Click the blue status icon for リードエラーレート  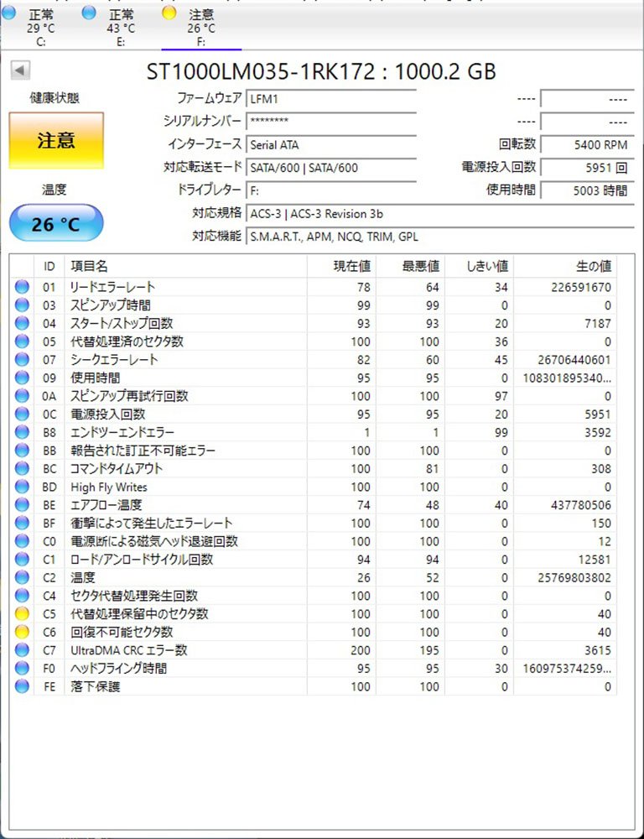coord(22,287)
